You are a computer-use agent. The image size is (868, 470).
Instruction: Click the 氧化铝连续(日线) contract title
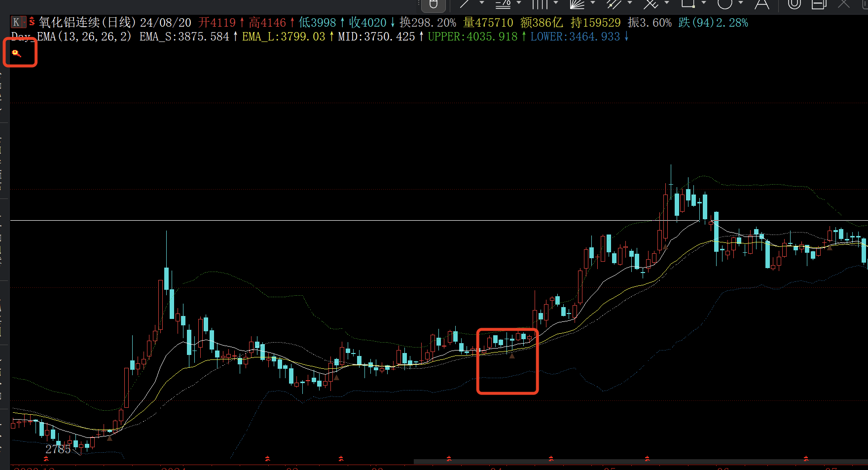pos(87,23)
